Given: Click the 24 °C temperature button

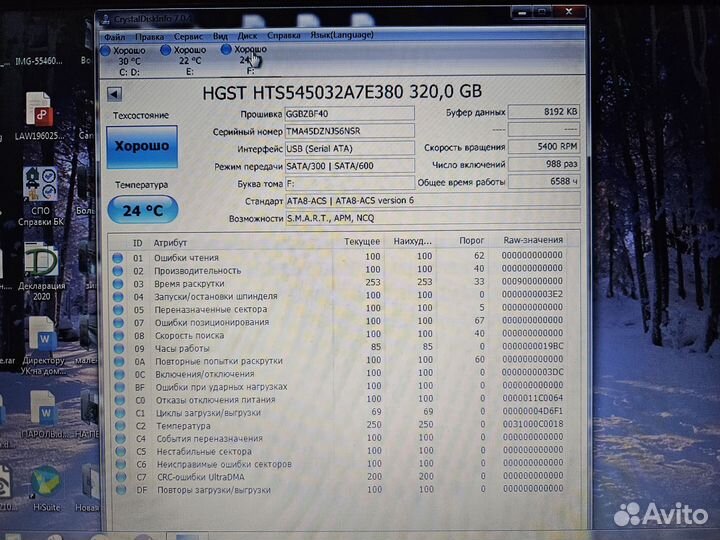Looking at the screenshot, I should [143, 210].
